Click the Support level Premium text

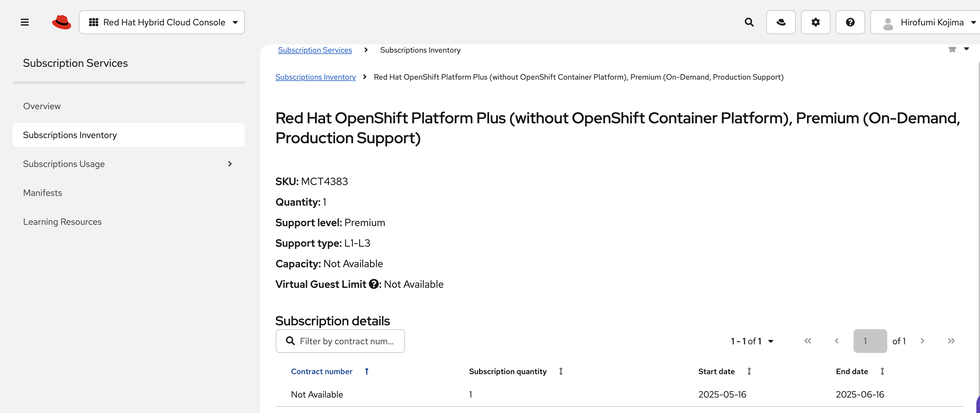tap(330, 222)
